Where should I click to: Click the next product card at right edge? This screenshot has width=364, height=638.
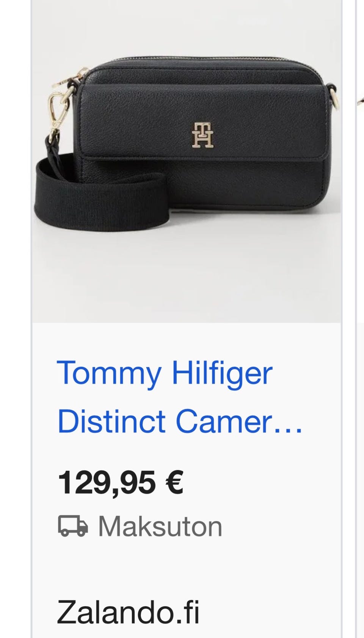360,319
